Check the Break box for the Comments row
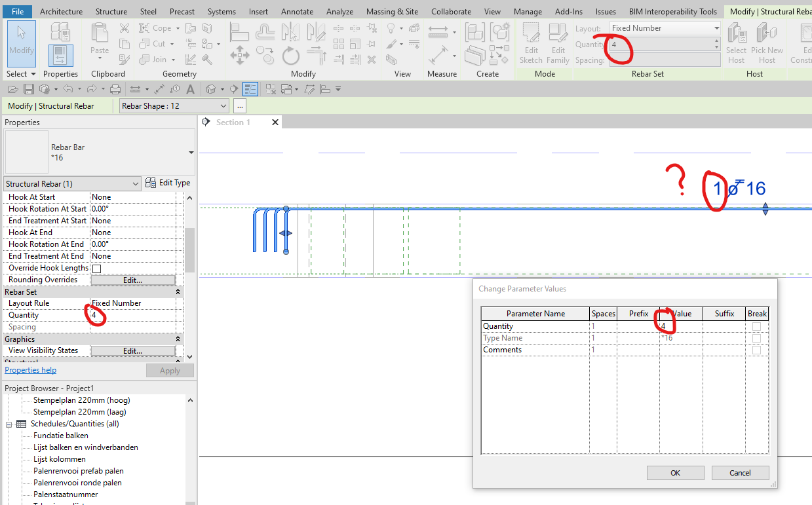812x505 pixels. [757, 349]
